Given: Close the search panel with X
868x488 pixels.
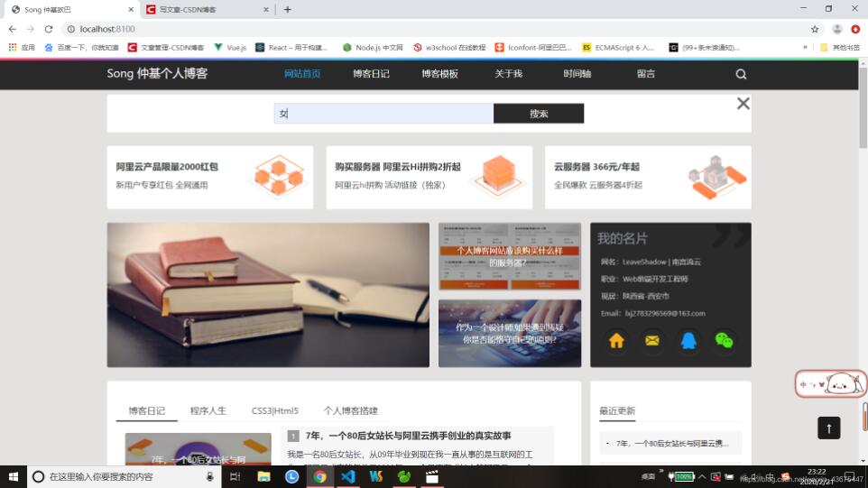Looking at the screenshot, I should (x=743, y=104).
